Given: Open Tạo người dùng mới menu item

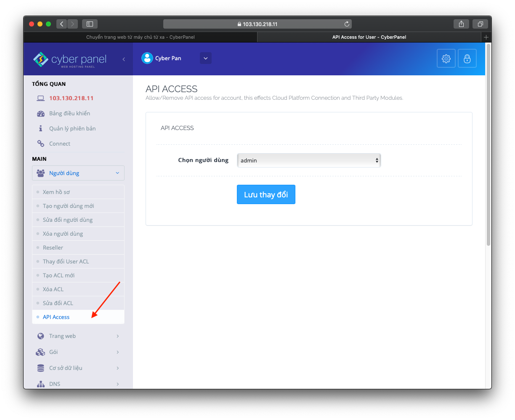Looking at the screenshot, I should coord(78,206).
